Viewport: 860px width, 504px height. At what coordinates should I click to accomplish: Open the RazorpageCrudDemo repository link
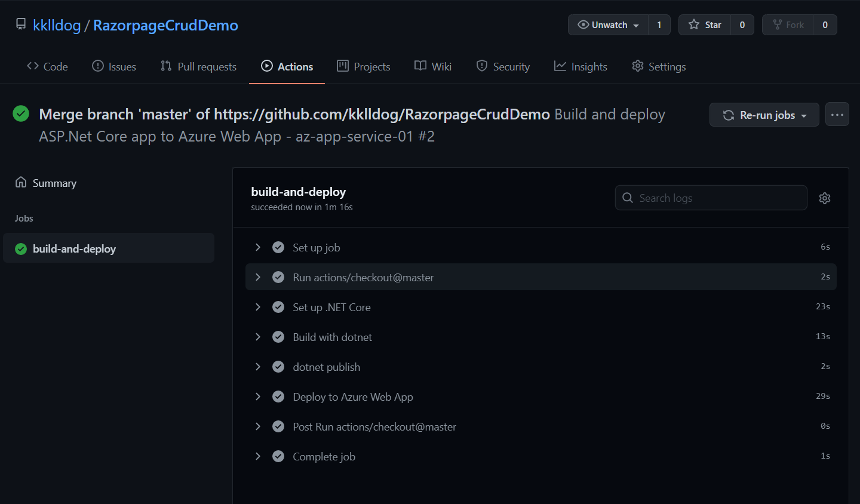point(165,25)
